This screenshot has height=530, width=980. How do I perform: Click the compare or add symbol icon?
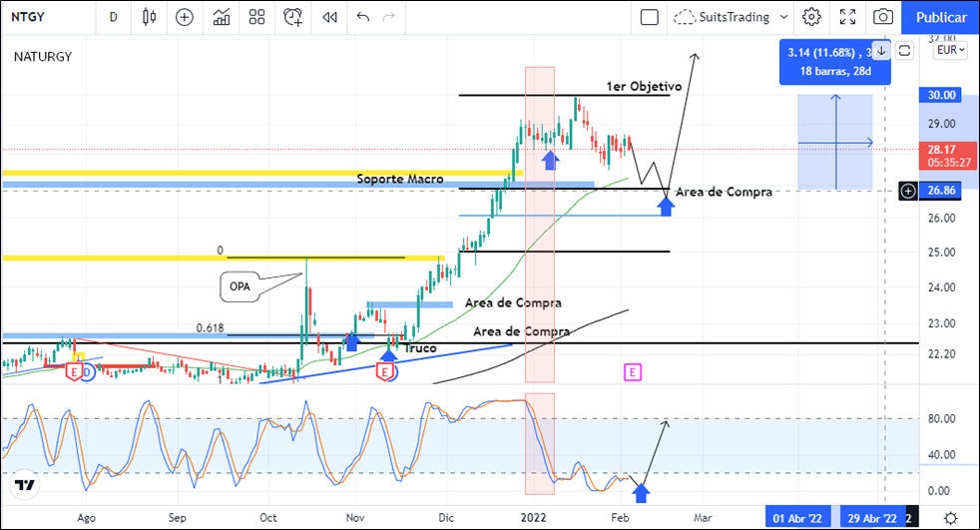tap(185, 17)
